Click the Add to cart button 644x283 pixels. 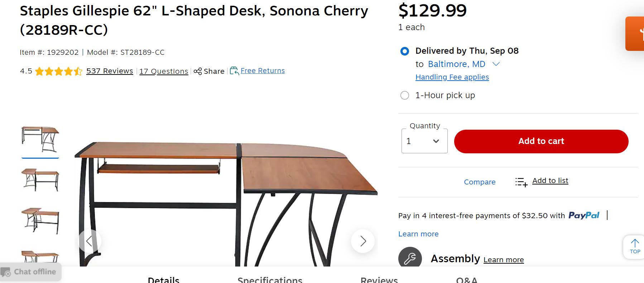(541, 141)
